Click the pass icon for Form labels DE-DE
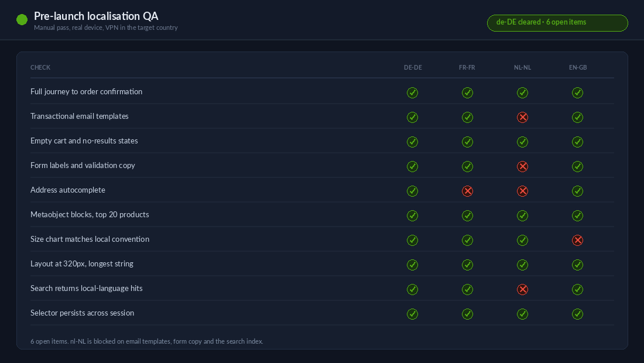Screen dimensions: 644x363 click(412, 167)
